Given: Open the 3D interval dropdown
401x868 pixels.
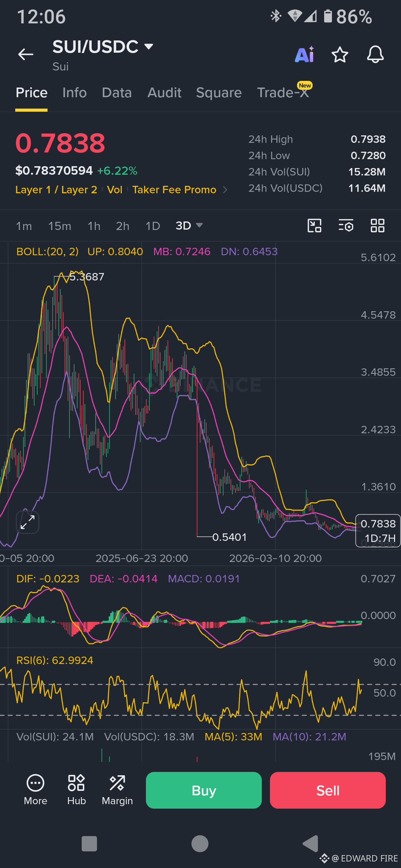Looking at the screenshot, I should pos(189,226).
